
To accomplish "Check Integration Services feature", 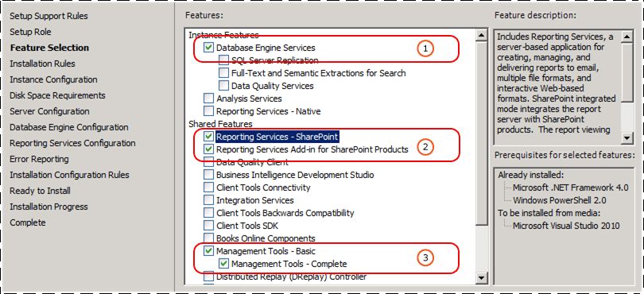I will (x=208, y=200).
